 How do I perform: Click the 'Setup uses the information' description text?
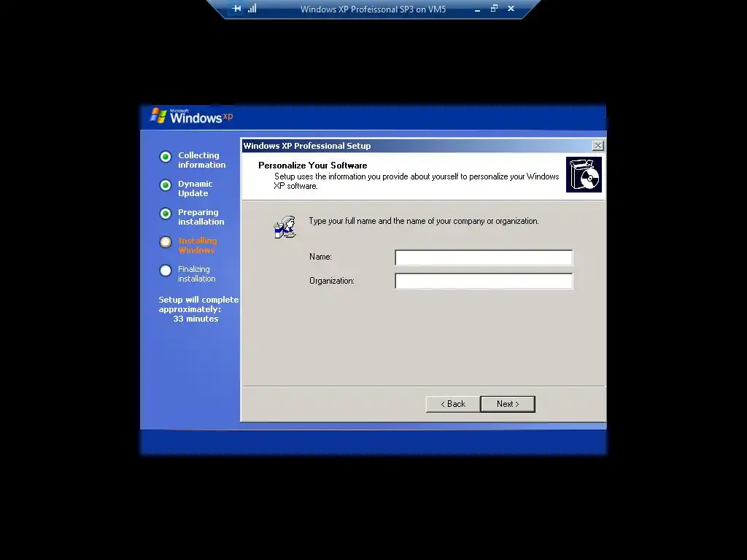click(417, 181)
